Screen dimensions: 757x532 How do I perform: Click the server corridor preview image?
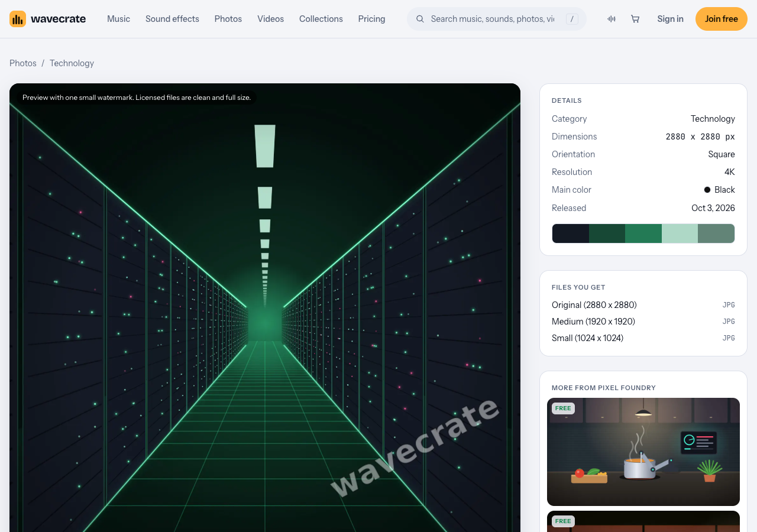[x=265, y=307]
